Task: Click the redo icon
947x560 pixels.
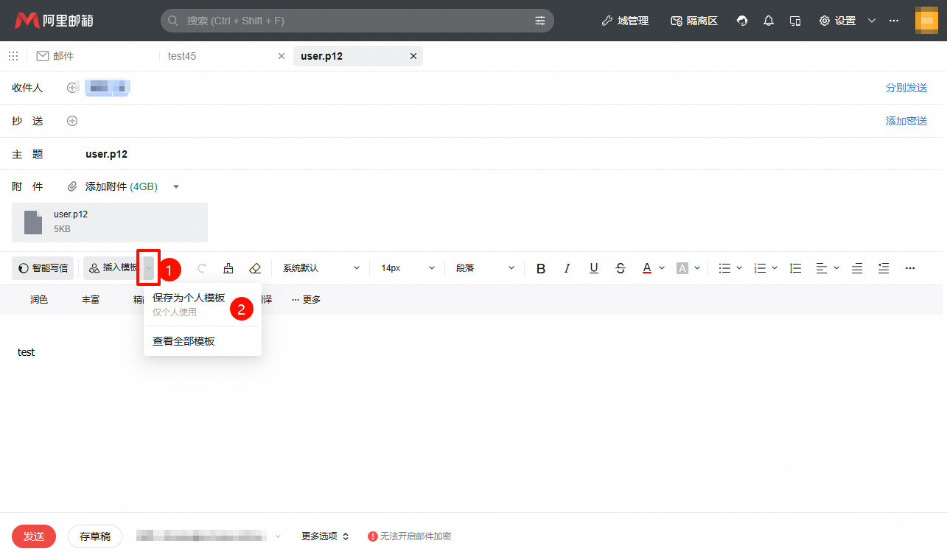Action: coord(202,268)
